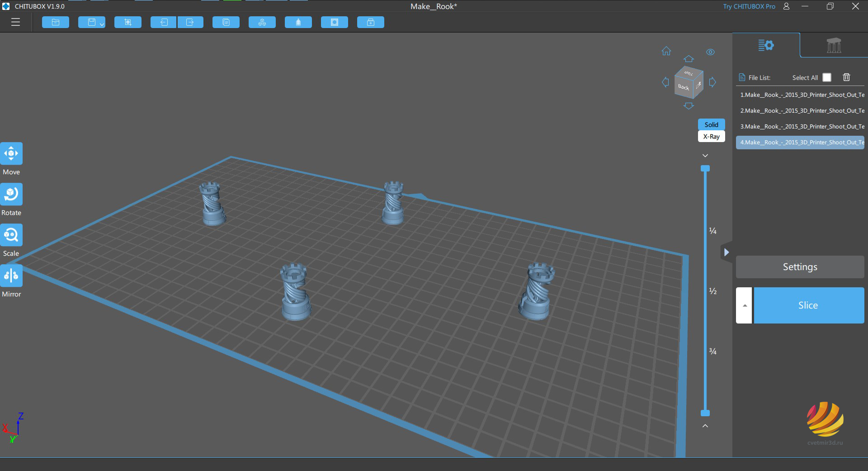
Task: Click the trash delete icon in File List
Action: [846, 77]
